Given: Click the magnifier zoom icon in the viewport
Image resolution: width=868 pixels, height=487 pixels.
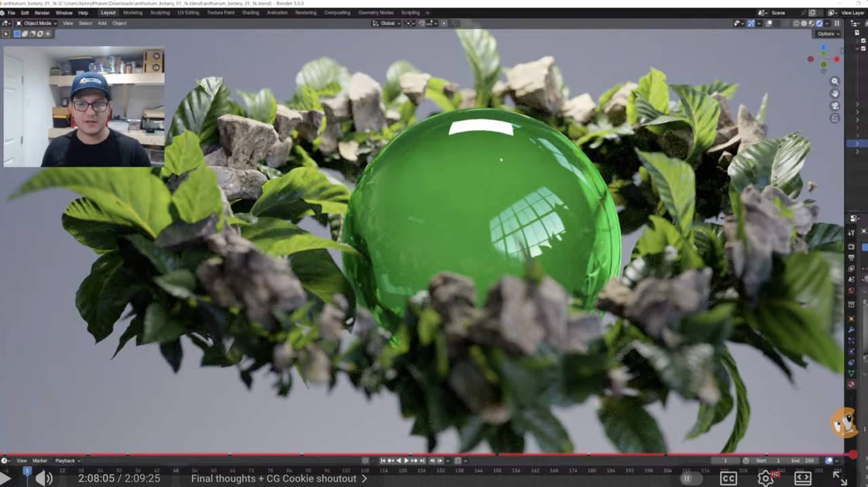Looking at the screenshot, I should coord(835,81).
